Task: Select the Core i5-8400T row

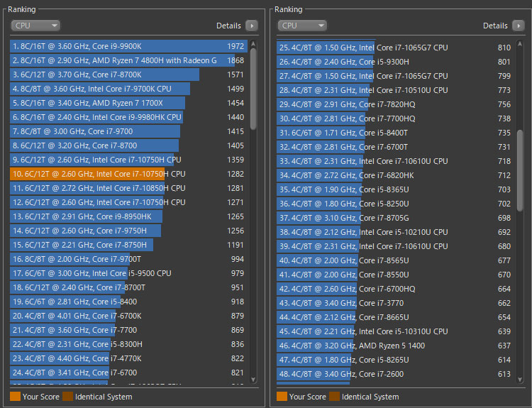Action: tap(396, 133)
